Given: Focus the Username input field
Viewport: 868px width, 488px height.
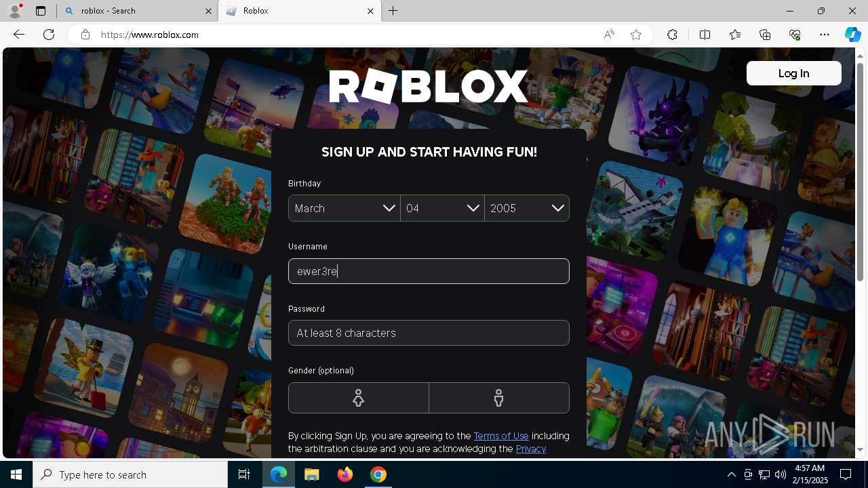Looking at the screenshot, I should click(x=429, y=271).
